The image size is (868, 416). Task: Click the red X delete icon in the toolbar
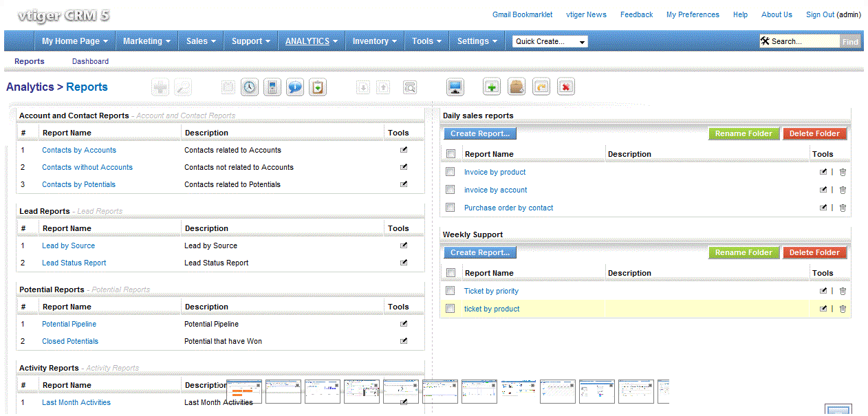coord(565,87)
